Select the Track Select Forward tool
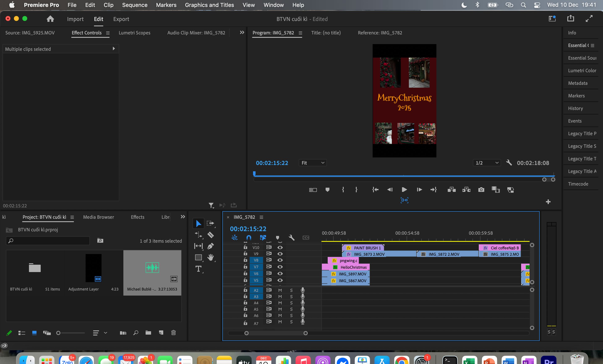The image size is (603, 364). pos(210,223)
